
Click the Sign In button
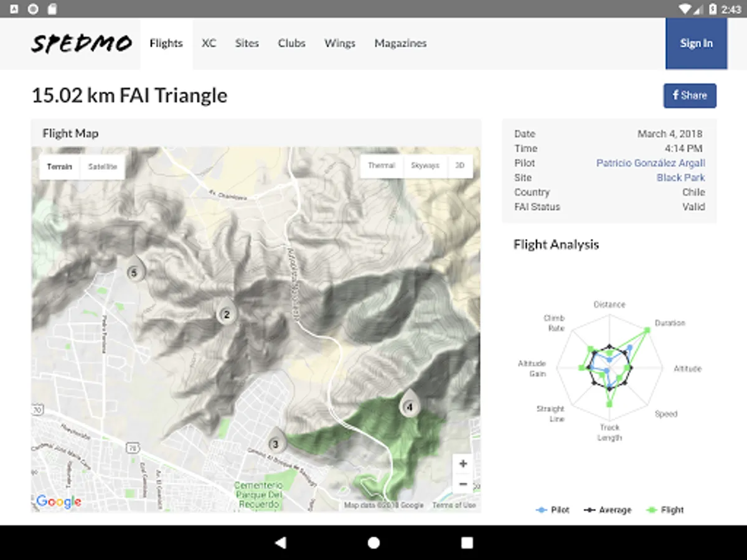point(697,44)
